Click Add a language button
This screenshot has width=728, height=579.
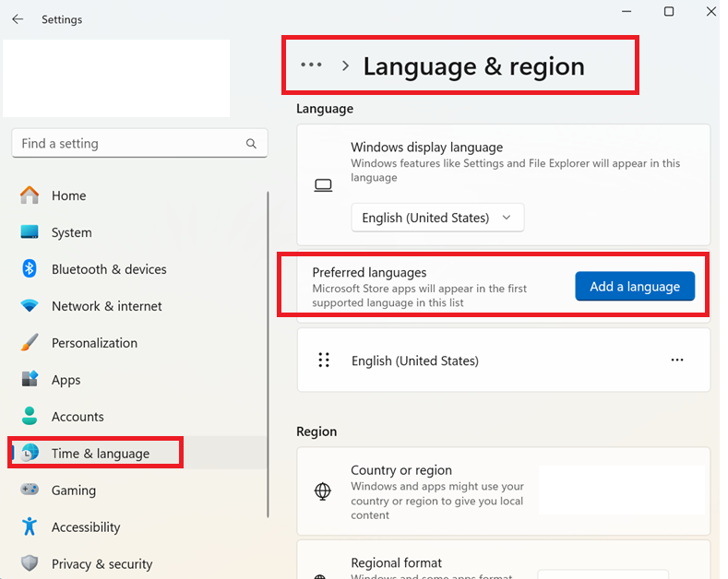(635, 286)
